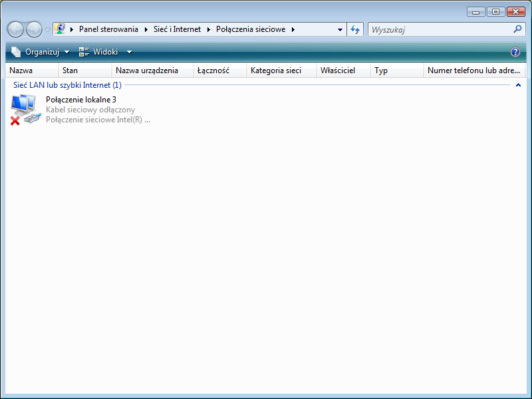Sort by the Nazwa column header

(32, 70)
